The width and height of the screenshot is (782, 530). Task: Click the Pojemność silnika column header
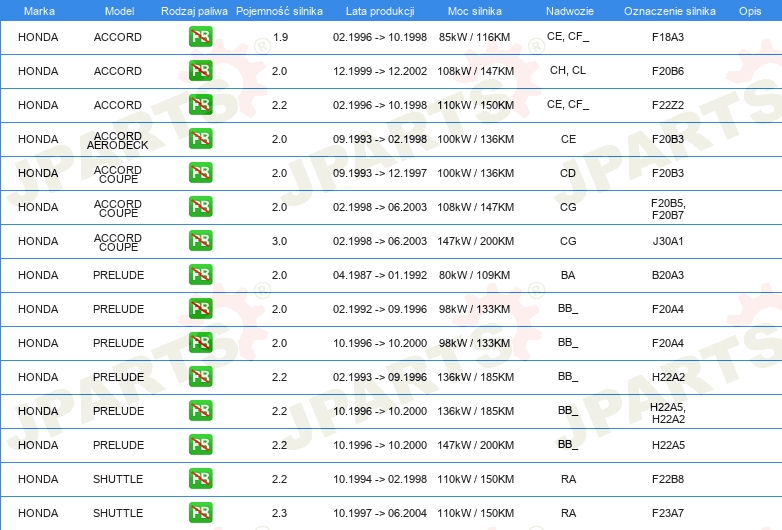tap(279, 11)
